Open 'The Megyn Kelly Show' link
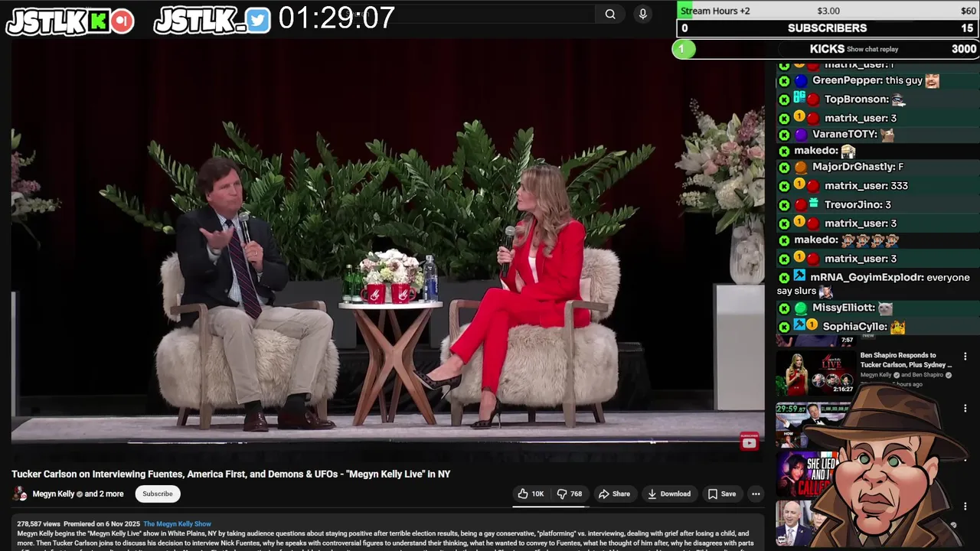The width and height of the screenshot is (980, 551). coord(177,524)
